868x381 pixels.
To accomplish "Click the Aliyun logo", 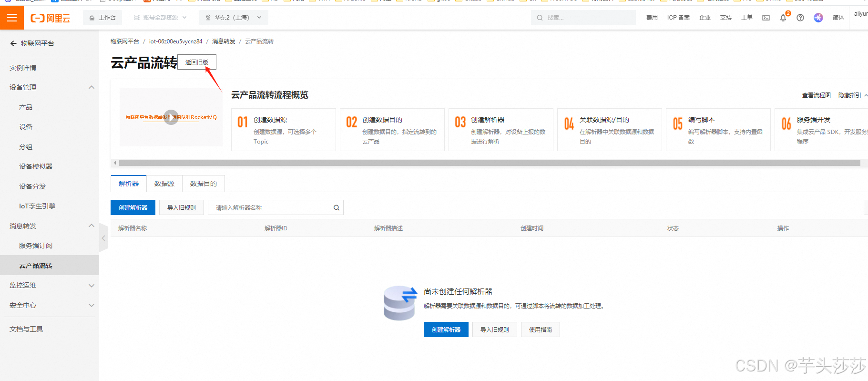I will point(50,18).
